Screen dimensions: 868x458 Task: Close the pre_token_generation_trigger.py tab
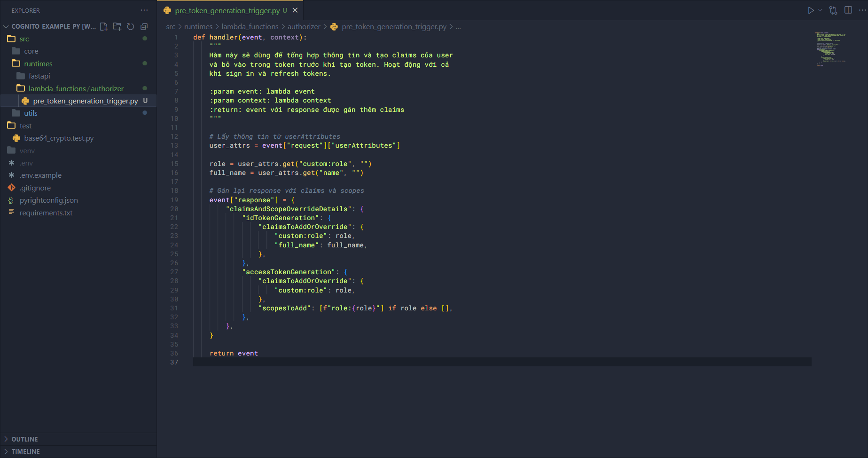click(295, 10)
